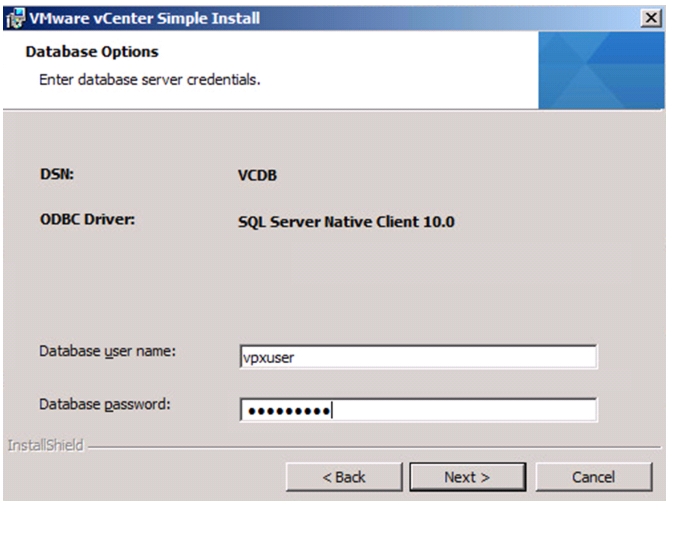Click into the Database password field
Screen dimensions: 675x540
click(418, 410)
